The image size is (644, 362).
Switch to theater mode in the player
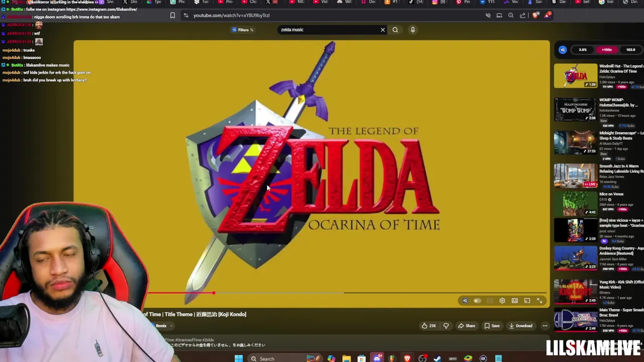(515, 301)
